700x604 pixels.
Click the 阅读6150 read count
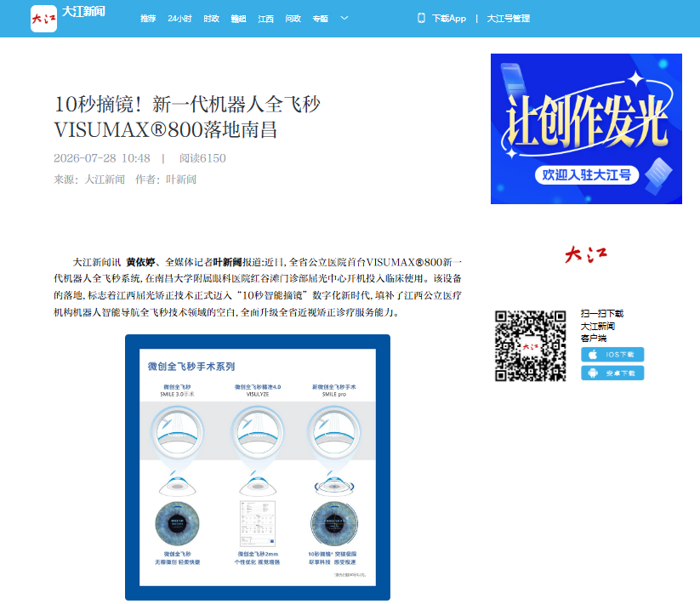tap(202, 158)
